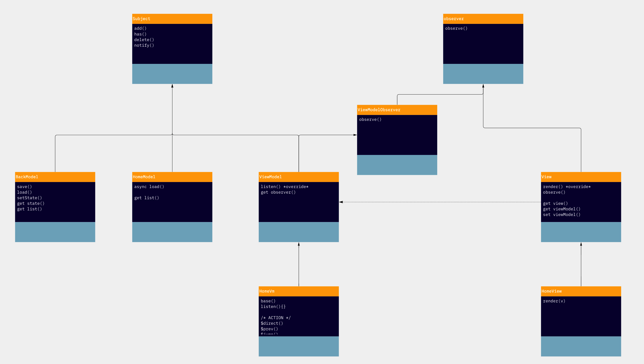Screen dimensions: 644x364
Task: Click the arrowhead entering ViewModelObserver
Action: (x=355, y=135)
